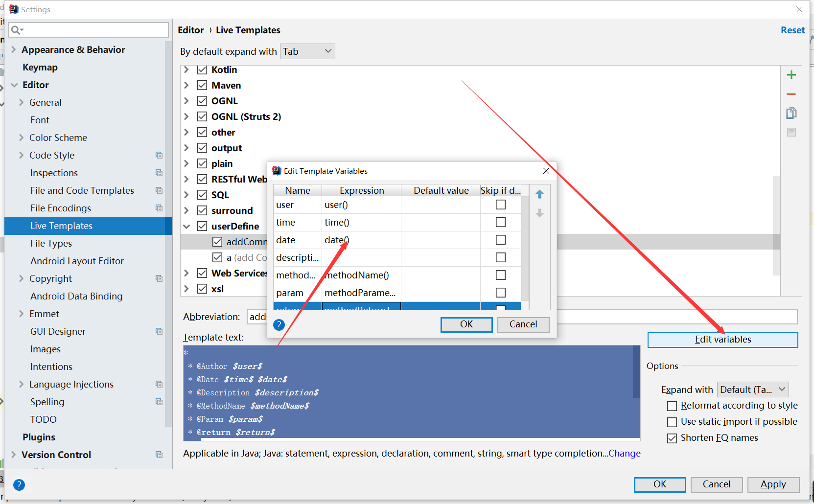Click Apply in Settings dialog

(773, 484)
